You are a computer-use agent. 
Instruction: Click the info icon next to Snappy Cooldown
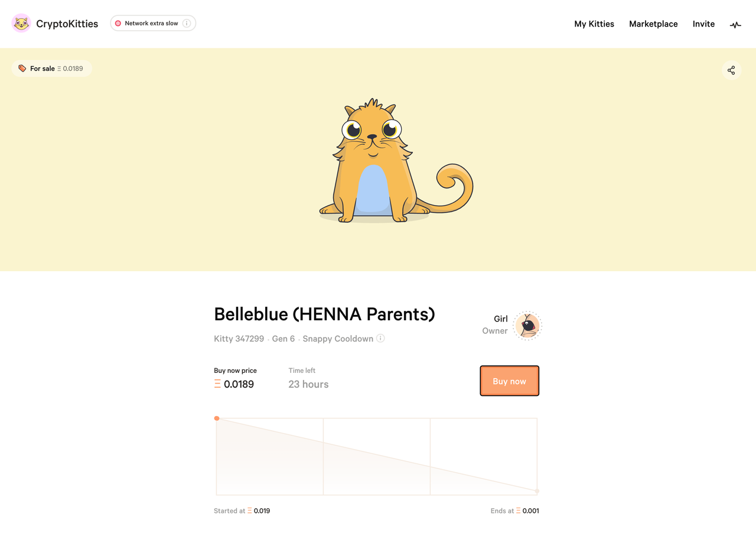tap(380, 339)
